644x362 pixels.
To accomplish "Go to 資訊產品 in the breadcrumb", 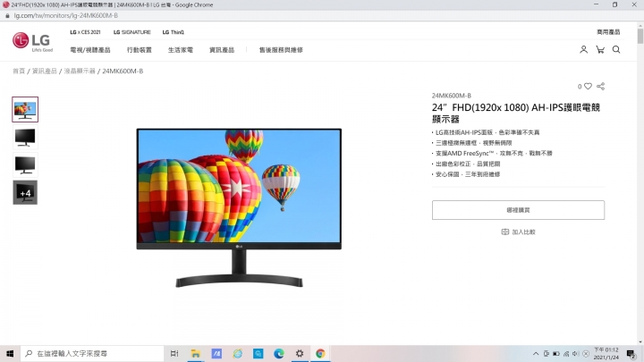I will pyautogui.click(x=45, y=71).
